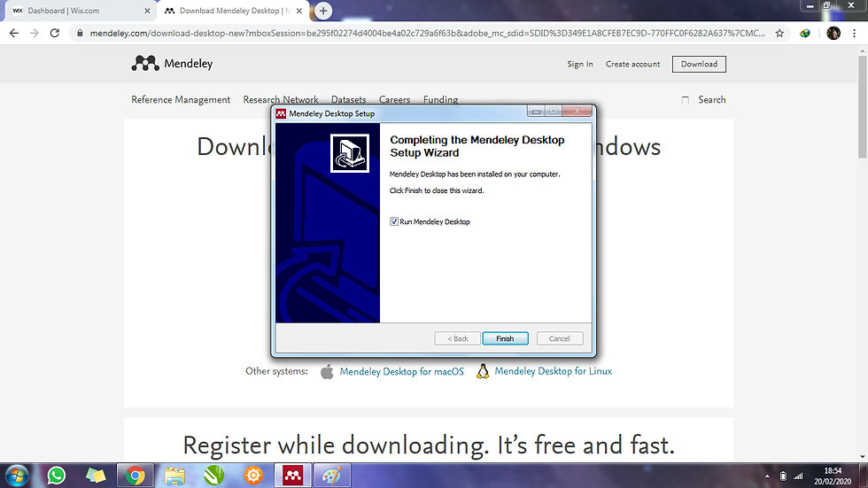Click Sign In on Mendeley site
This screenshot has width=868, height=488.
coord(579,64)
